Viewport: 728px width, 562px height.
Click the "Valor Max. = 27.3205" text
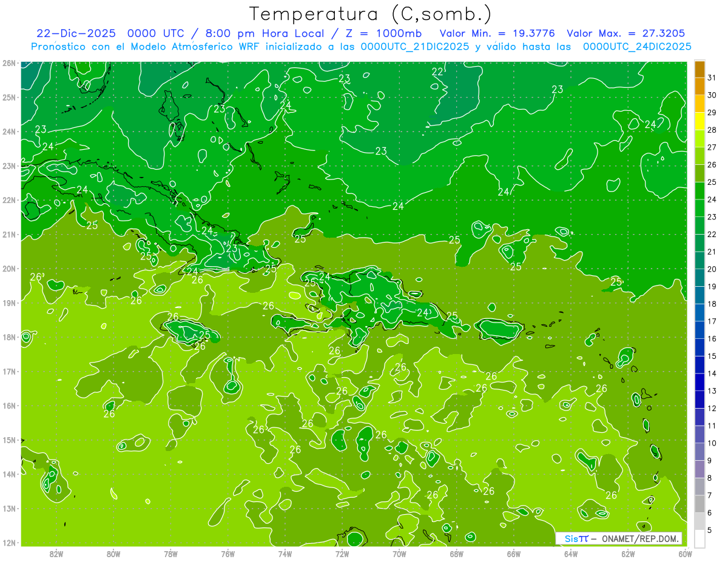coord(626,33)
